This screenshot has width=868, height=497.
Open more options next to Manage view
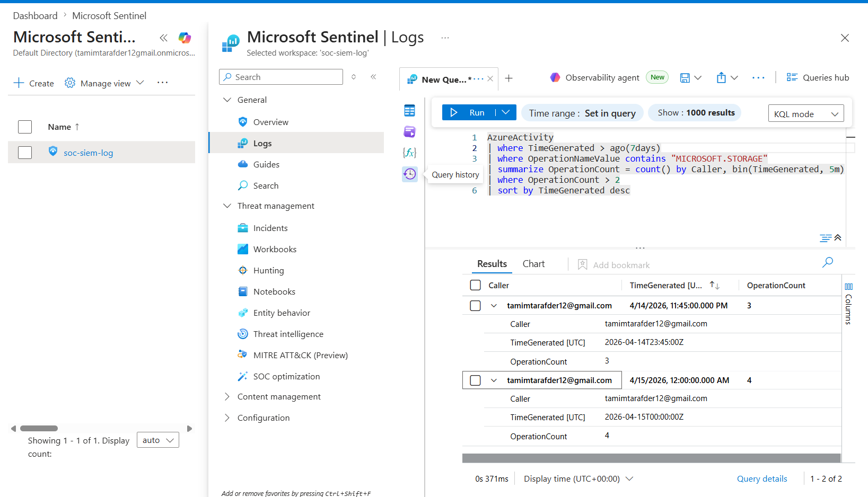162,83
